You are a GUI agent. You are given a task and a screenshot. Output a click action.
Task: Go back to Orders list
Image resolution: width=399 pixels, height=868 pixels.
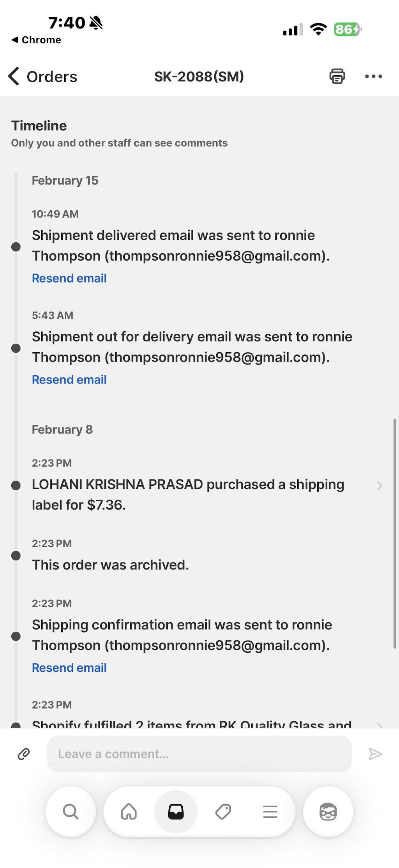pyautogui.click(x=43, y=76)
